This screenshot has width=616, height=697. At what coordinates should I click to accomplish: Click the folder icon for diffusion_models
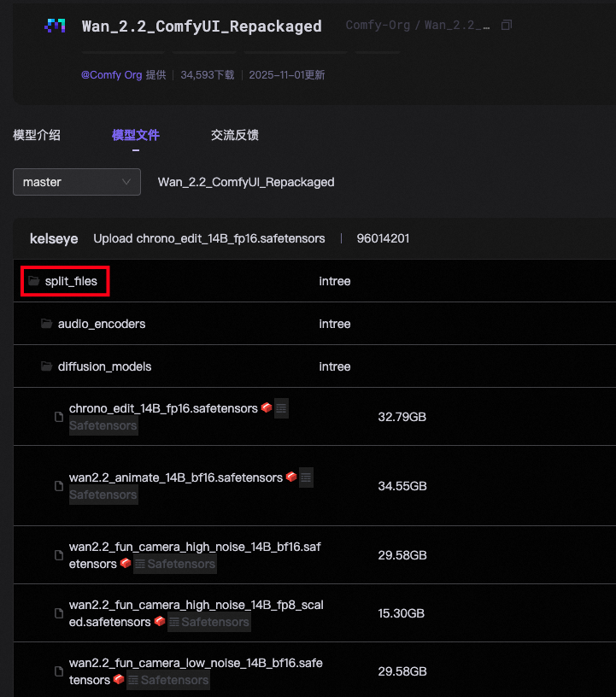coord(47,366)
